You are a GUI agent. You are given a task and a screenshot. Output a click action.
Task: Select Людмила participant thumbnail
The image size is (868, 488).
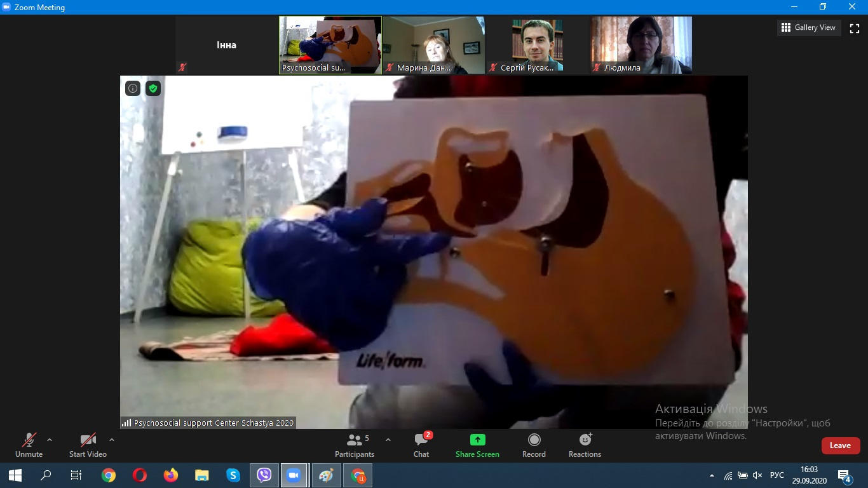641,45
